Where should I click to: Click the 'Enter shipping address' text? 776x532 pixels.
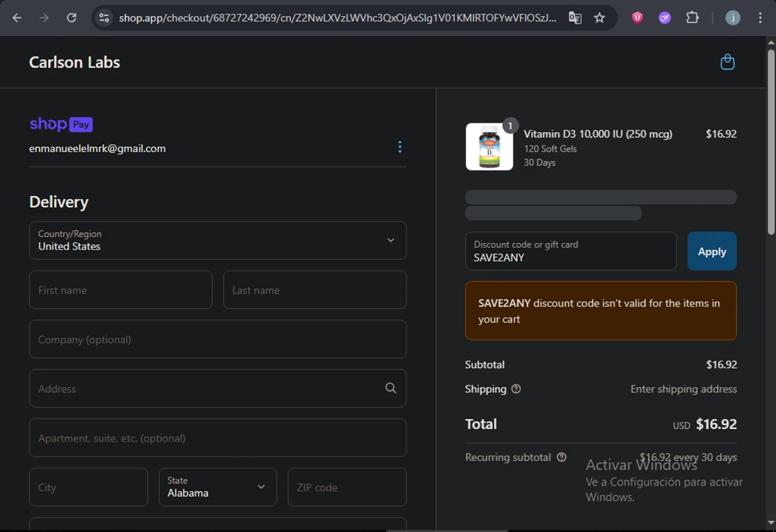pos(683,389)
